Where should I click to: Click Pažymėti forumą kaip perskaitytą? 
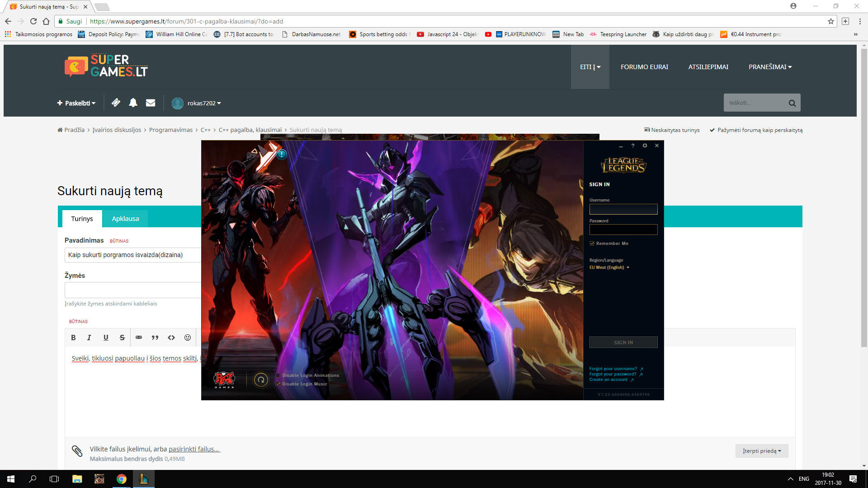[756, 130]
